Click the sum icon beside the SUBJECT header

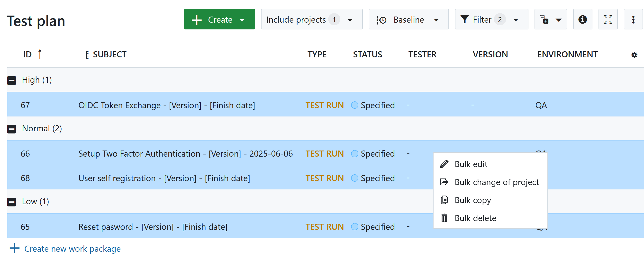(87, 54)
